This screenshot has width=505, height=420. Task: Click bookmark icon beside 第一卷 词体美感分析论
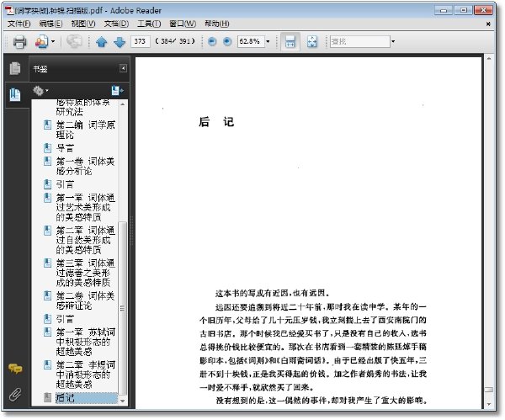click(x=47, y=161)
